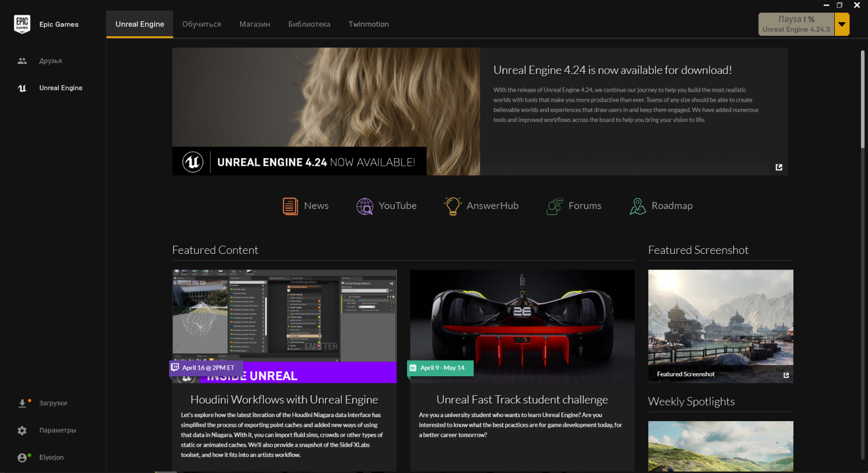The width and height of the screenshot is (868, 473).
Task: Click the Elyorjon profile avatar icon
Action: point(22,457)
